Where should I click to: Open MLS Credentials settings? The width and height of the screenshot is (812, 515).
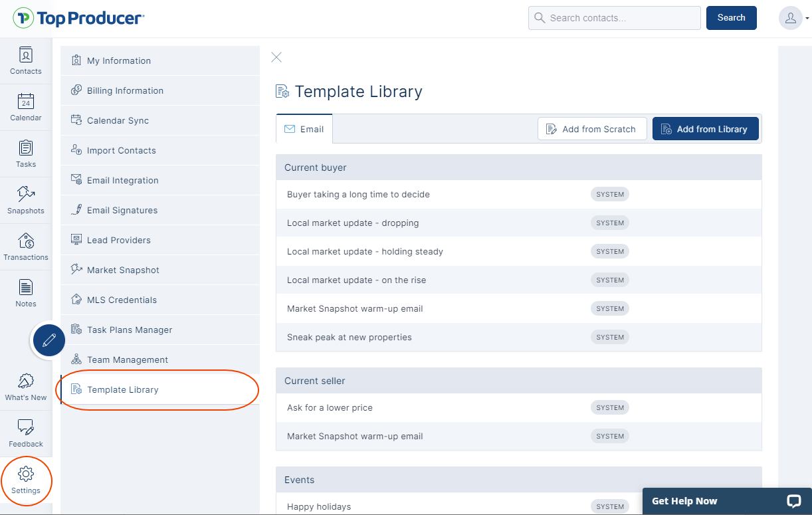point(160,300)
